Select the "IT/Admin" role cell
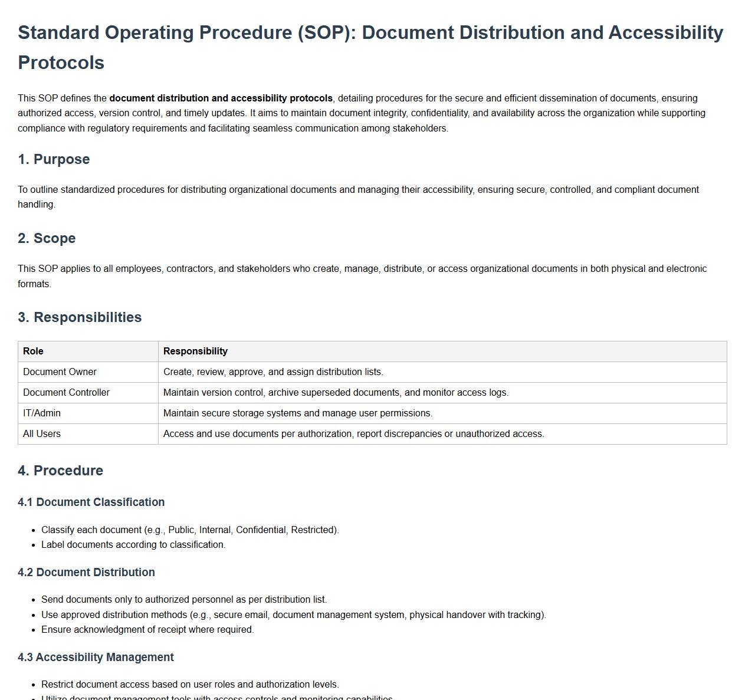 click(x=42, y=413)
